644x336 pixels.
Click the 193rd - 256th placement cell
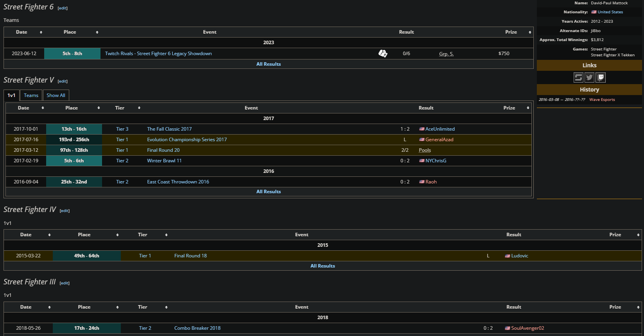pos(74,140)
